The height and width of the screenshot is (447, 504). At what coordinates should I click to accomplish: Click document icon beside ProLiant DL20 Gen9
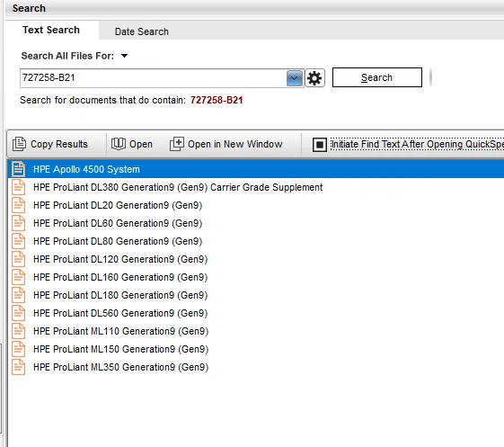click(18, 205)
